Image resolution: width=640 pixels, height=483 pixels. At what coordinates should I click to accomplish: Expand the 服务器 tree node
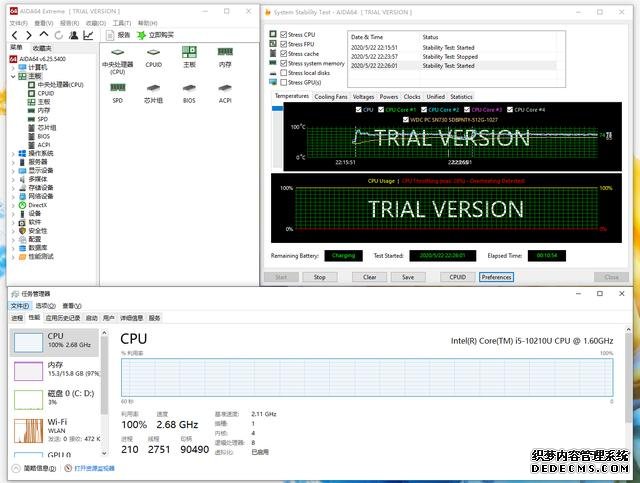(x=13, y=162)
